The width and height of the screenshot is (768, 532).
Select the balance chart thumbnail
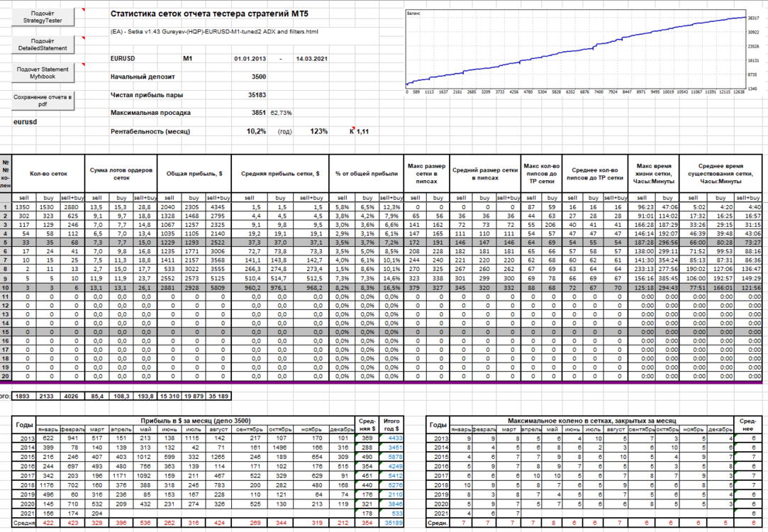tap(583, 52)
